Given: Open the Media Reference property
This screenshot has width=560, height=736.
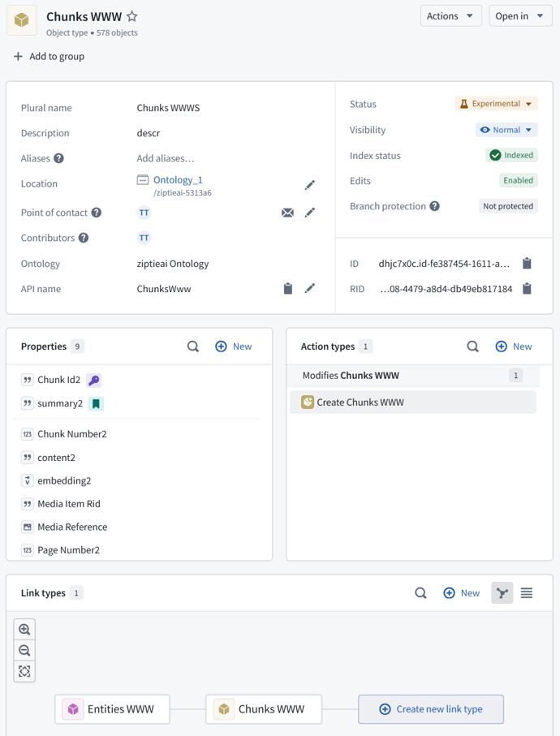Looking at the screenshot, I should (x=72, y=527).
